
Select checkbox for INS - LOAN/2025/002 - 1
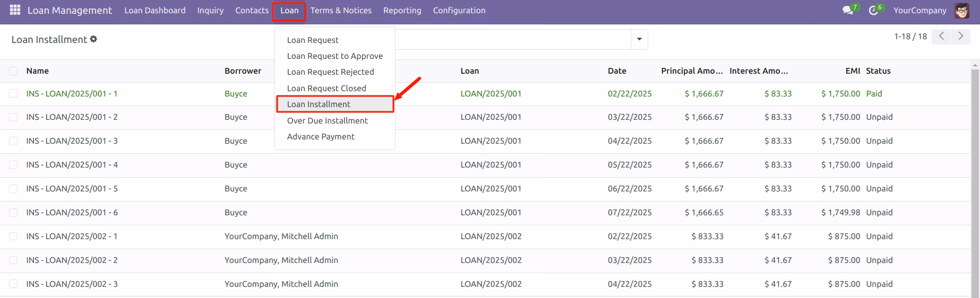(x=13, y=236)
